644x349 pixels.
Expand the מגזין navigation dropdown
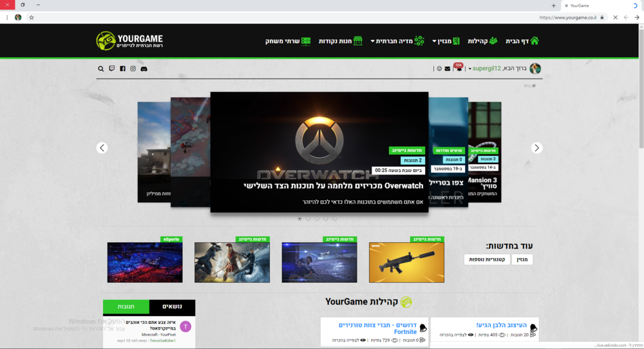pos(446,41)
